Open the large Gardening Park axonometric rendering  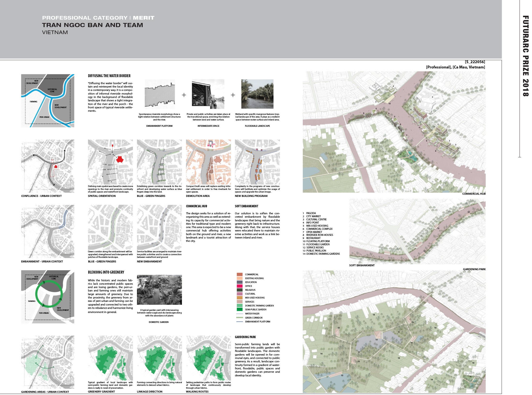point(394,332)
